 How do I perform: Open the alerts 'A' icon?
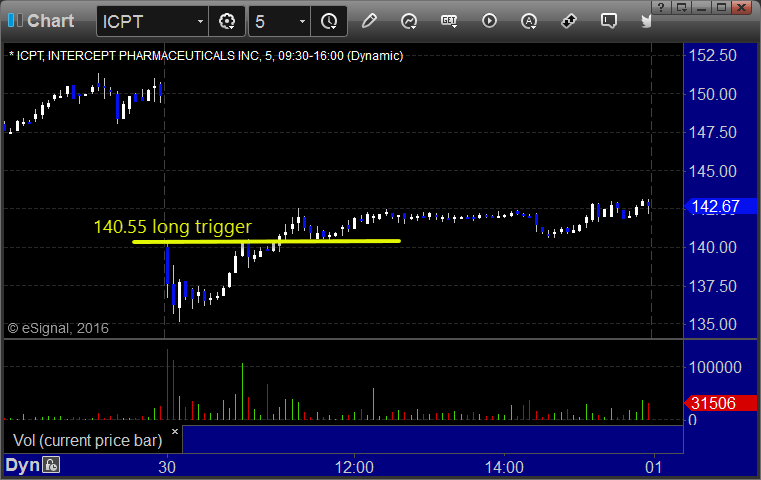pos(529,21)
